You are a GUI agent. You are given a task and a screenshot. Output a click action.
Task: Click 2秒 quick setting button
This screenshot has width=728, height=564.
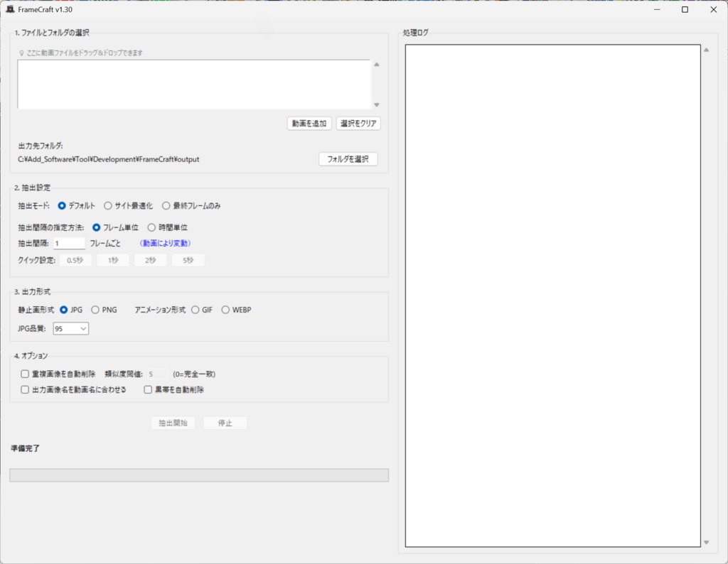[x=151, y=260]
